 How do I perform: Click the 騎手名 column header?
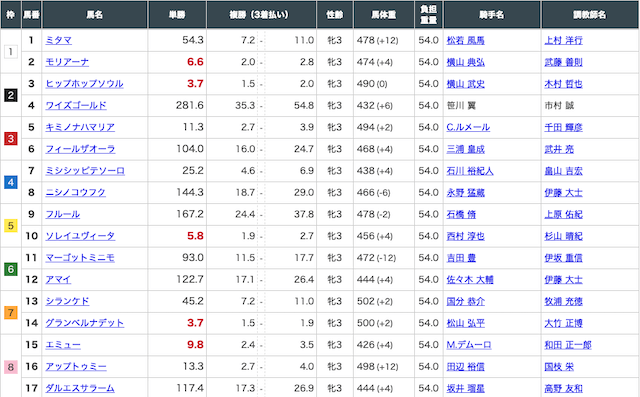click(x=492, y=15)
